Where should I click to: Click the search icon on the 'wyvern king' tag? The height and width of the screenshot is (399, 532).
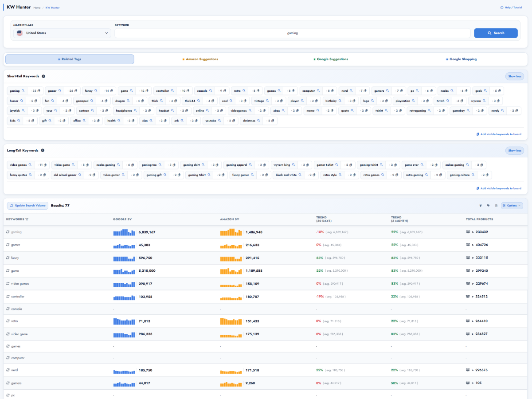pyautogui.click(x=293, y=165)
